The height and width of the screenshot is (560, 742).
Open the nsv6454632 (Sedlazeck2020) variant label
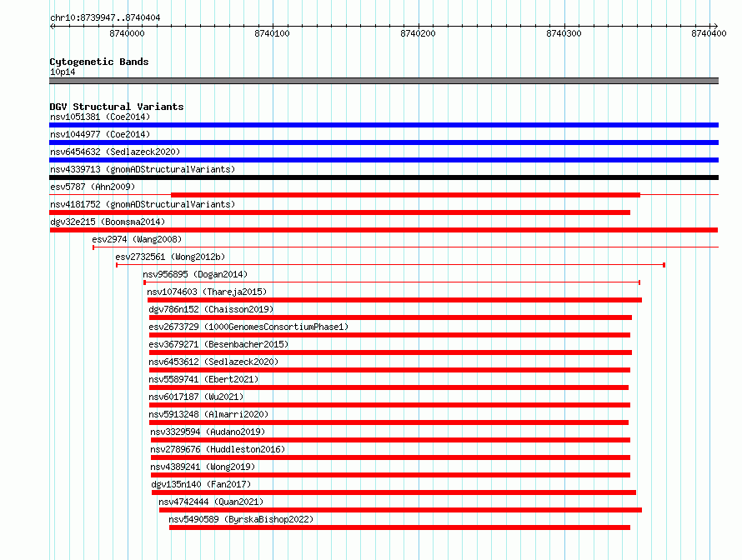point(115,152)
